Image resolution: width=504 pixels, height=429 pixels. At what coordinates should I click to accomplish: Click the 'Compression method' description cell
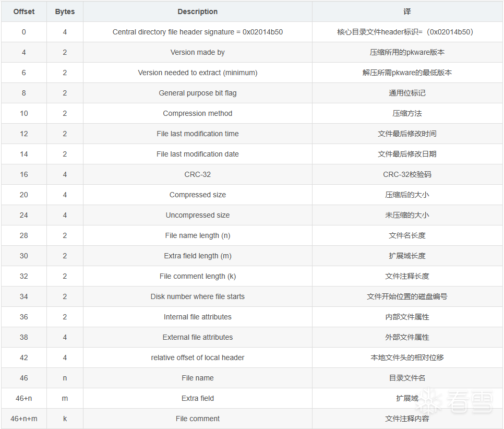(x=198, y=113)
